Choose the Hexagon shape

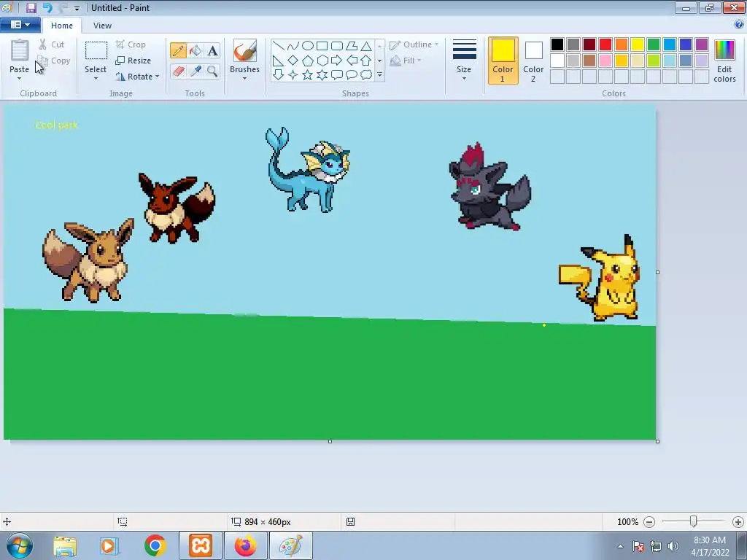tap(322, 61)
